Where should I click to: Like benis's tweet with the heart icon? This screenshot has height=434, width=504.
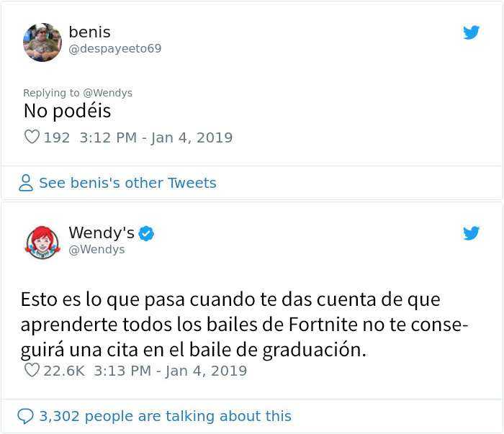(32, 137)
